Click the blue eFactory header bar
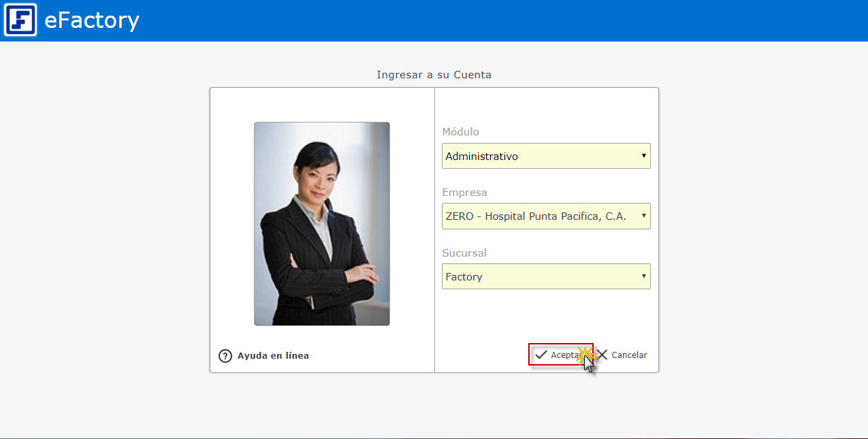Image resolution: width=868 pixels, height=439 pixels. [x=477, y=20]
